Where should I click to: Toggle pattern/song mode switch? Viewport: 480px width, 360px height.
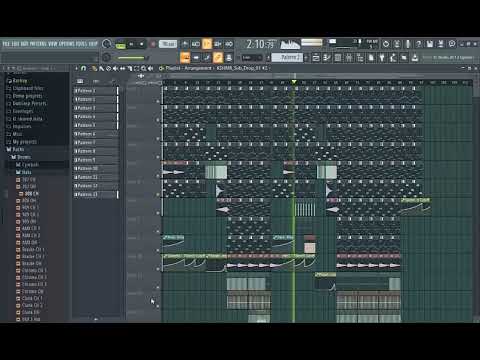tap(120, 44)
